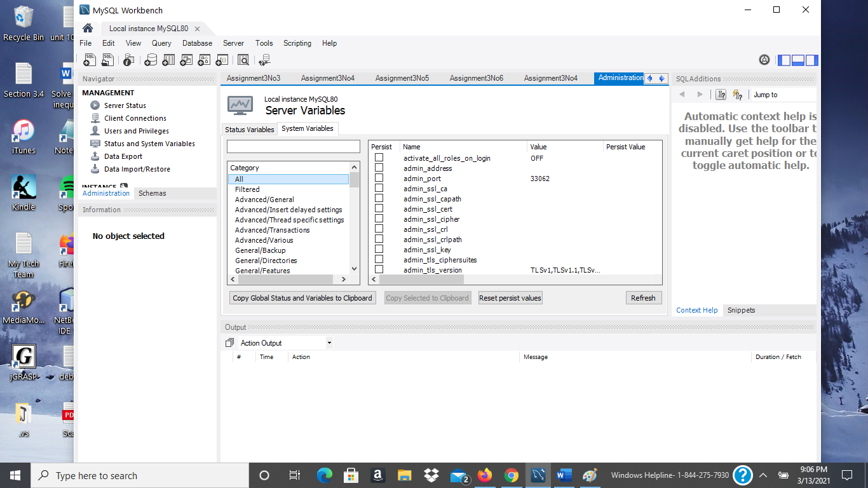Open the Server menu
The image size is (868, 488).
233,43
